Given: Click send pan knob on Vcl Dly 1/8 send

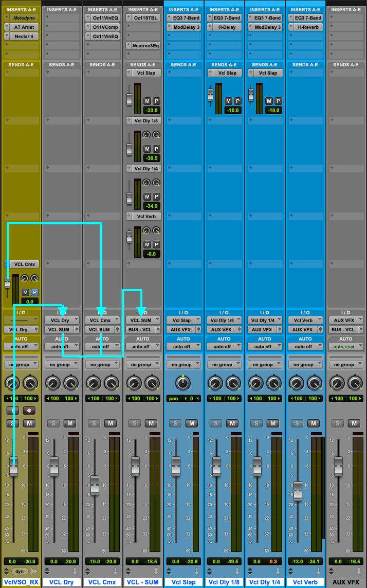Looking at the screenshot, I should (146, 135).
